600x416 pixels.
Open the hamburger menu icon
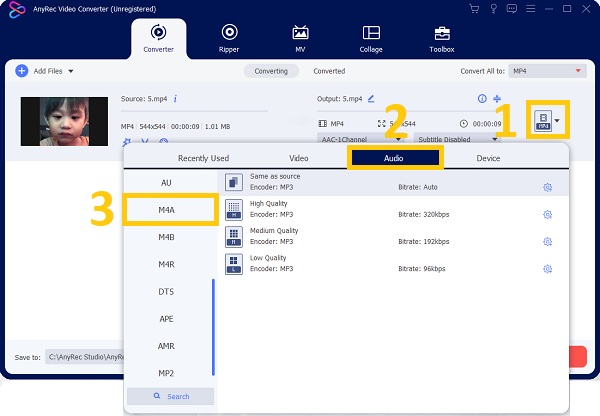pyautogui.click(x=531, y=9)
